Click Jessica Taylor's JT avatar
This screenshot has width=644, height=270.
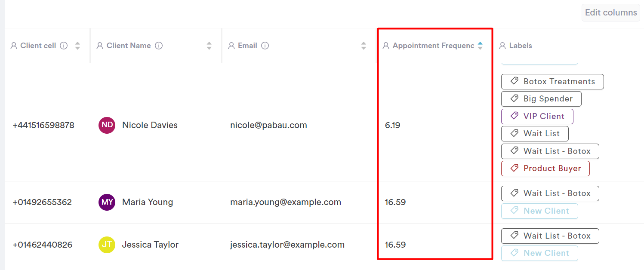pyautogui.click(x=107, y=245)
